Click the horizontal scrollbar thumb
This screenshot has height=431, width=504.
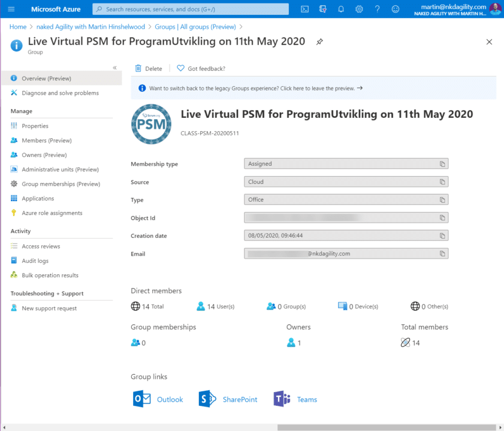pyautogui.click(x=387, y=427)
